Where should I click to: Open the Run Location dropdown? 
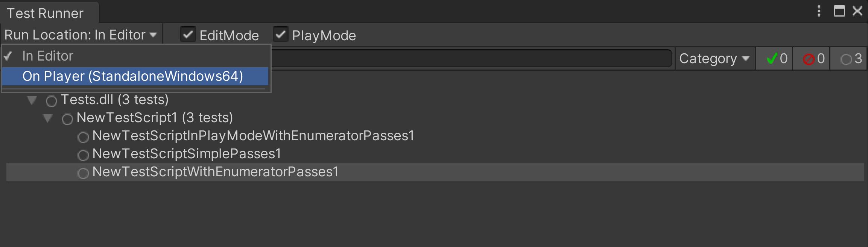click(81, 35)
